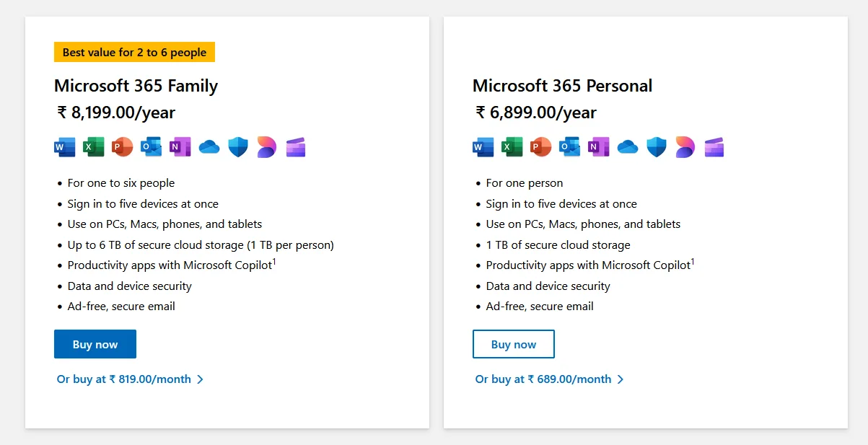The image size is (868, 445).
Task: Click the Excel icon in the Personal plan
Action: (x=512, y=147)
